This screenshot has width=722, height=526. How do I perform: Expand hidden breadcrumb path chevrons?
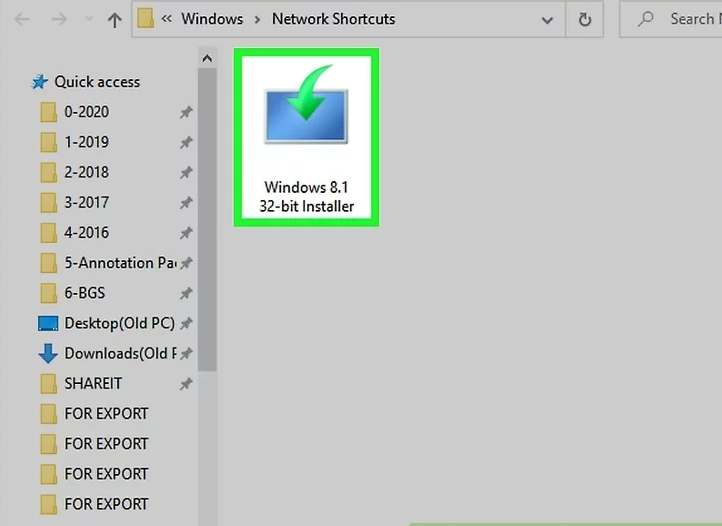click(164, 19)
